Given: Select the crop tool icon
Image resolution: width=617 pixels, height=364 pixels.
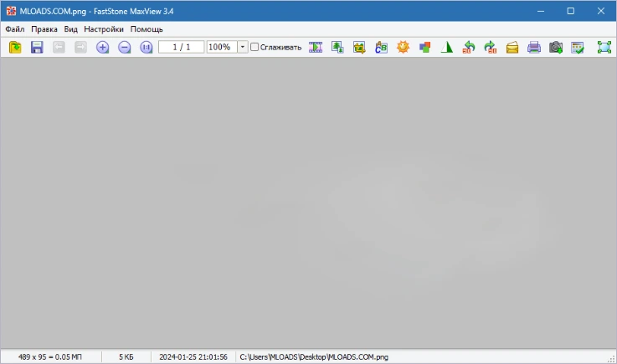Looking at the screenshot, I should click(x=359, y=48).
